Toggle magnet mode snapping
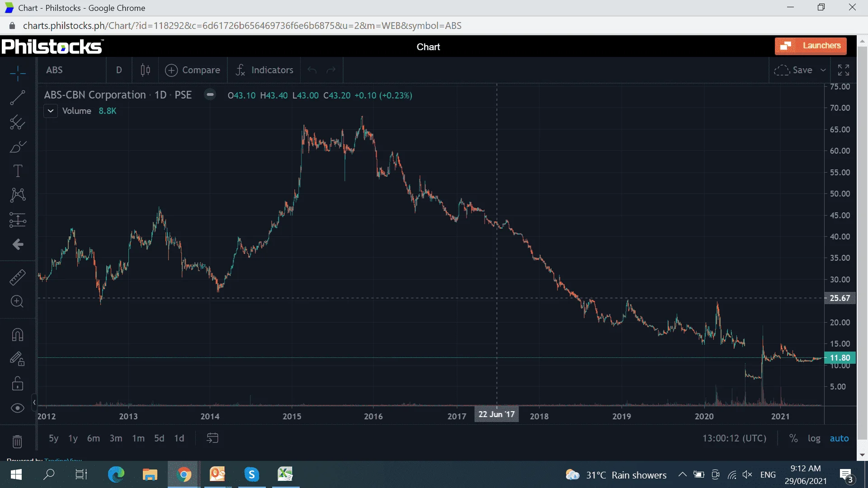 pos(18,335)
